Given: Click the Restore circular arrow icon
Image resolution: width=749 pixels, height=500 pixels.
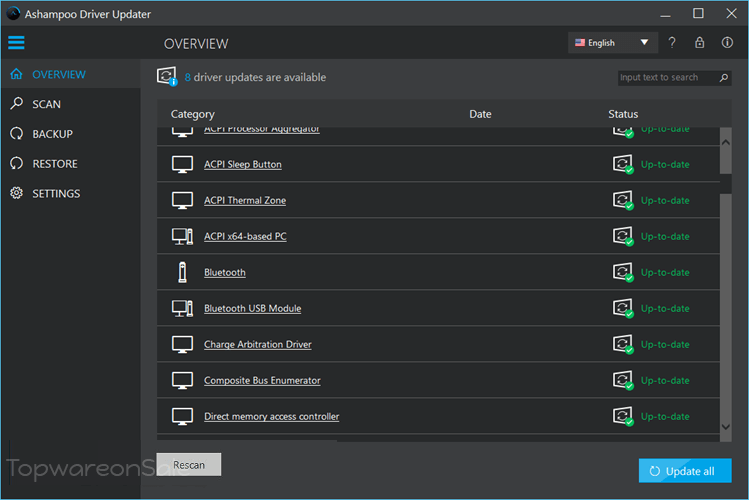Looking at the screenshot, I should click(16, 163).
